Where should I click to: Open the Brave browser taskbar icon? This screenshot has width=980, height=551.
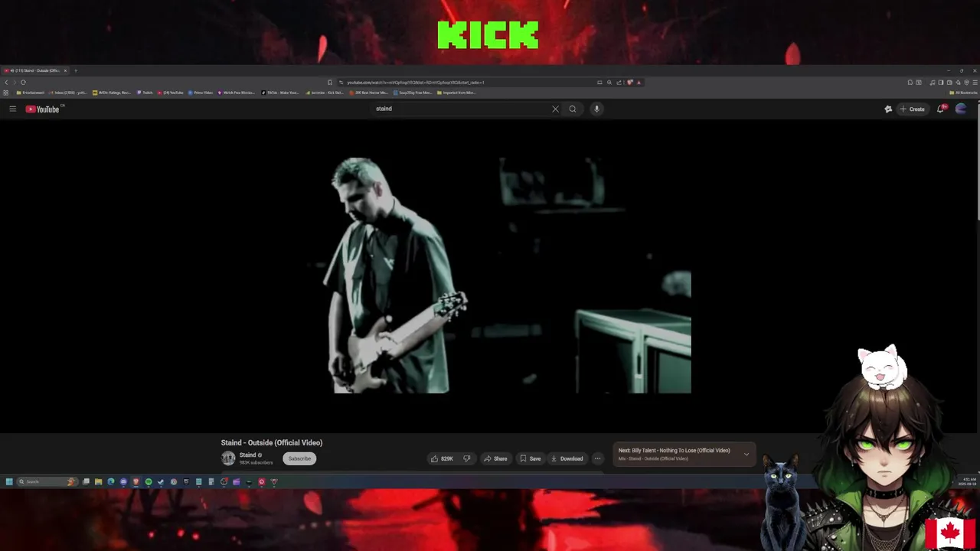click(136, 481)
